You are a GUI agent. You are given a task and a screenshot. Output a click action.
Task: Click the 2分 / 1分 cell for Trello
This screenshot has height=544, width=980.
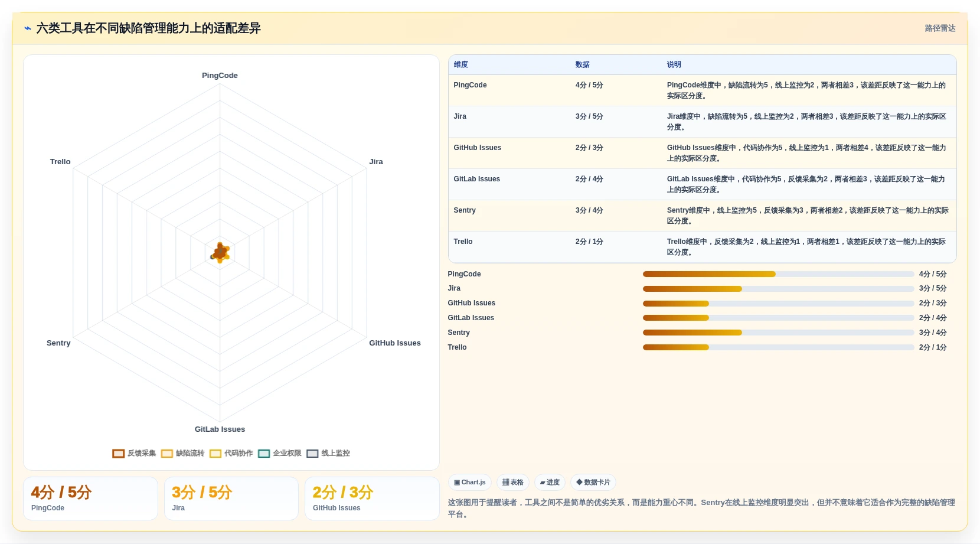(x=589, y=242)
